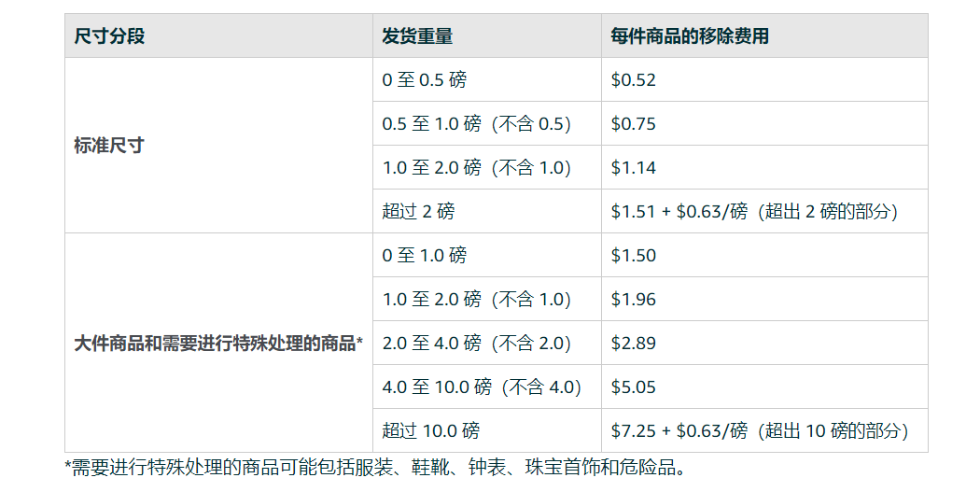Click the 尺寸分段 column header
980x492 pixels.
pos(110,36)
